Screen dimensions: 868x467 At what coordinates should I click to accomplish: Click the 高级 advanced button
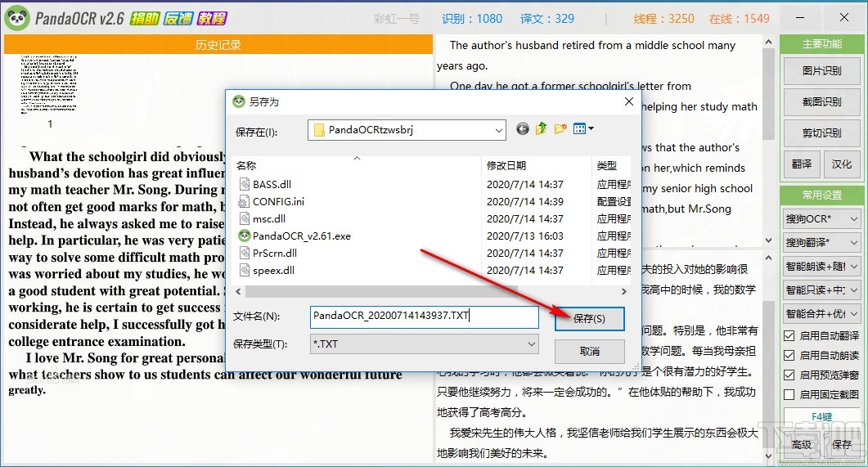click(802, 444)
